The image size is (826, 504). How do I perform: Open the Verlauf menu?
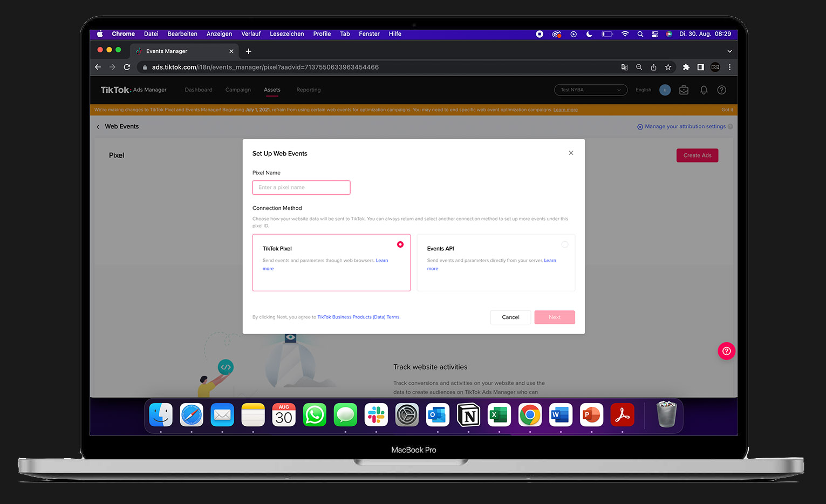click(x=251, y=34)
